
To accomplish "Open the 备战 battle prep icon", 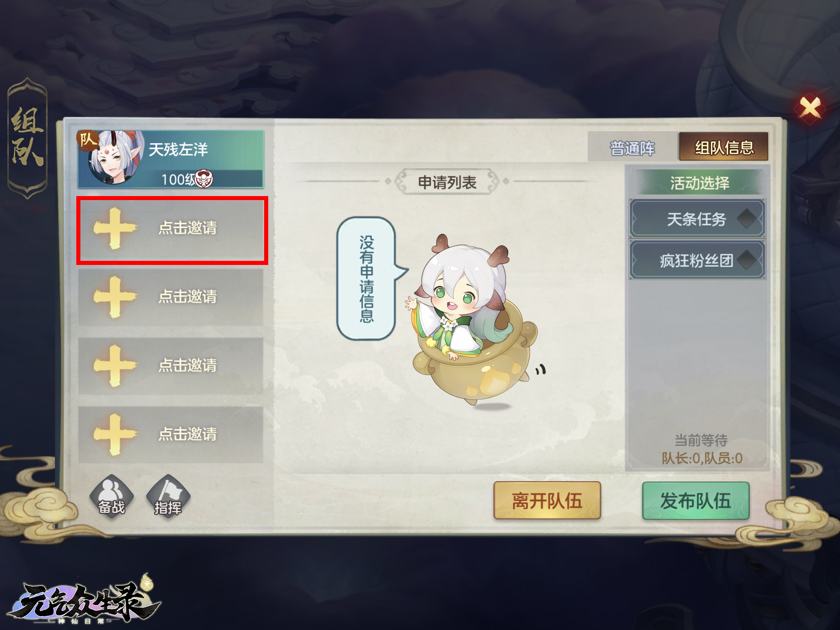I will [112, 496].
